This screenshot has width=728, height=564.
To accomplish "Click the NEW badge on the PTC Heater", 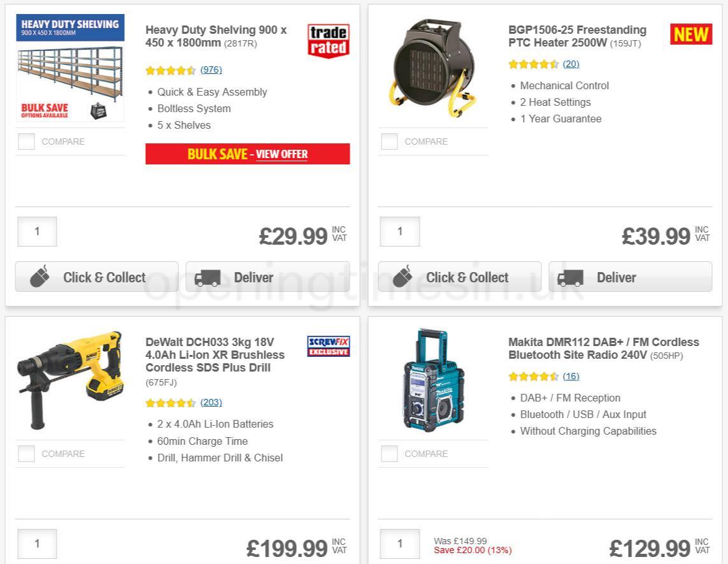I will [x=690, y=34].
